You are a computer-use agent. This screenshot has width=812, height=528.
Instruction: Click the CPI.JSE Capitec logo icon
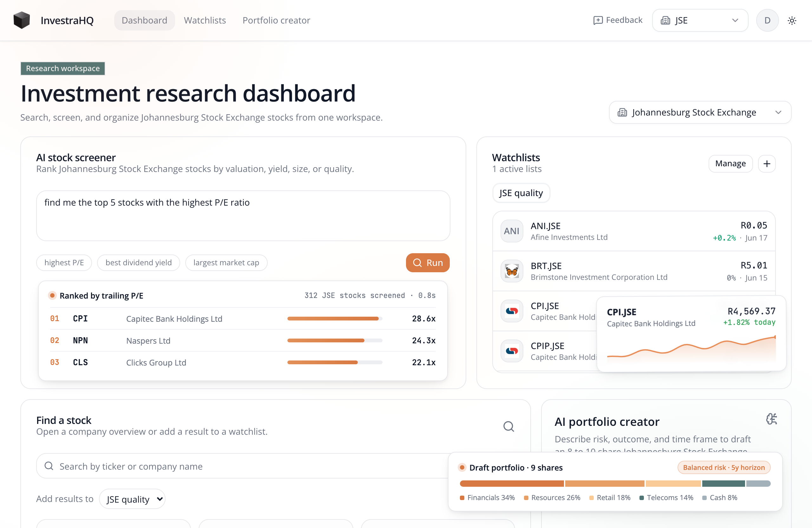511,311
